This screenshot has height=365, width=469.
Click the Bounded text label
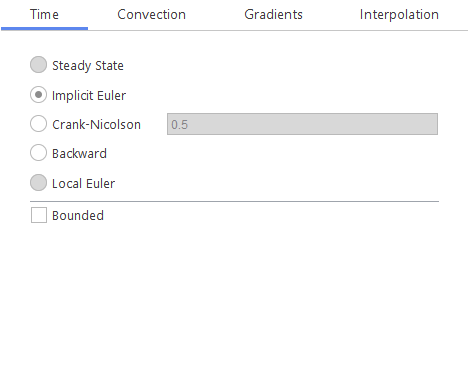[78, 216]
